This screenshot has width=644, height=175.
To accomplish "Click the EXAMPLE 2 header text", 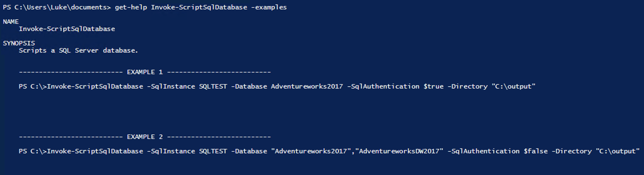I will pos(145,137).
